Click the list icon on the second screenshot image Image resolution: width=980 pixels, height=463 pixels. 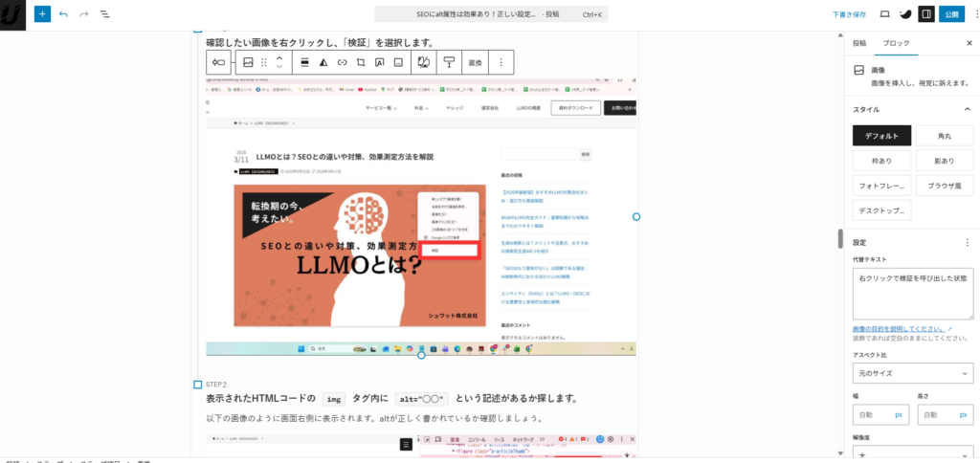(x=406, y=444)
